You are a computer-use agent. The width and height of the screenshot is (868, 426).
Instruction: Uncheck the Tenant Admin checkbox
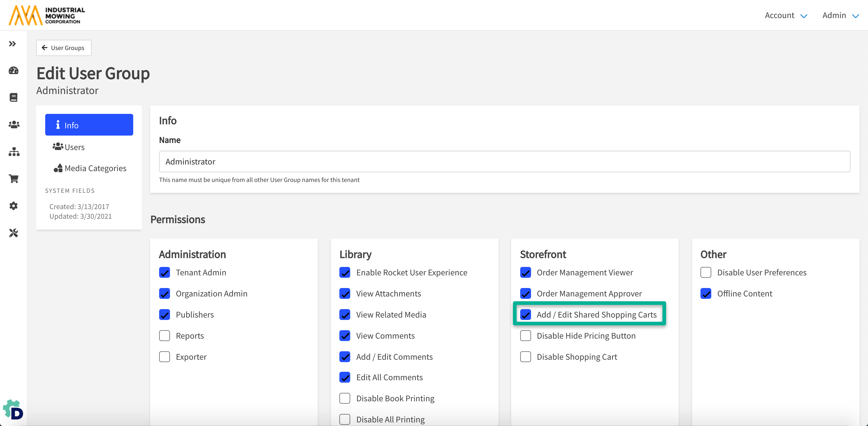165,272
